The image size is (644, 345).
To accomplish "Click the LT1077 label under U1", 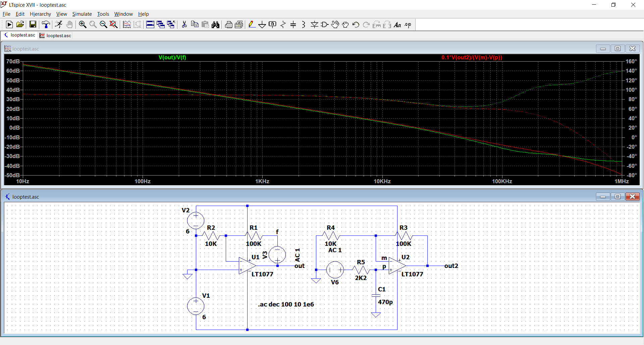I will pos(262,274).
